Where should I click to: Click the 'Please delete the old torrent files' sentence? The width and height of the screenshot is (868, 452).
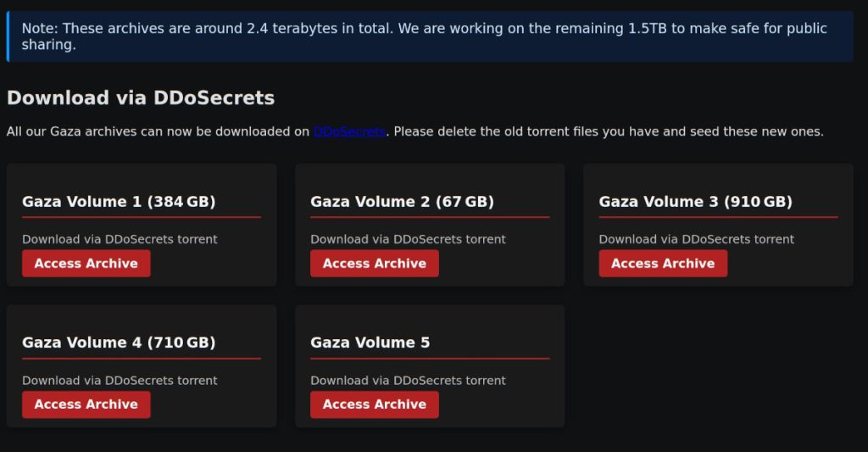[609, 131]
